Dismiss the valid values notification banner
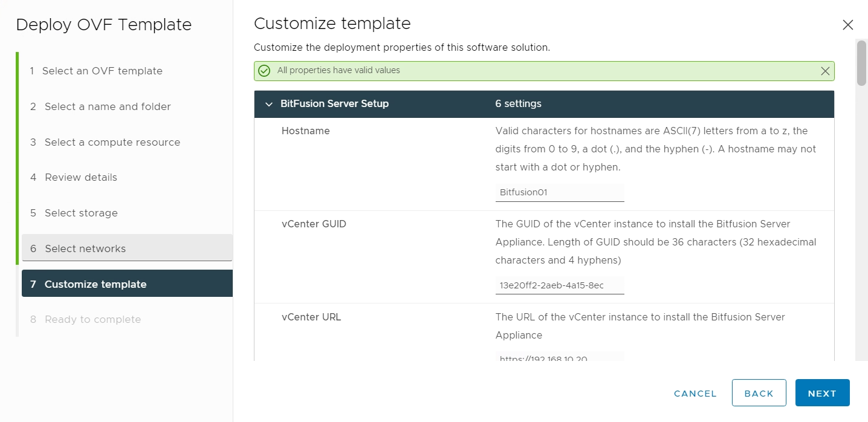Screen dimensions: 868x422 825,71
